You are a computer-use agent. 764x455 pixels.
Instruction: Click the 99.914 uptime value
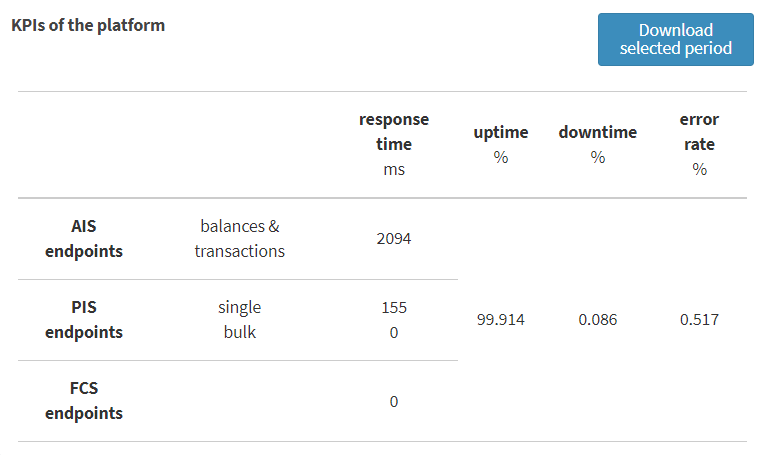coord(500,320)
